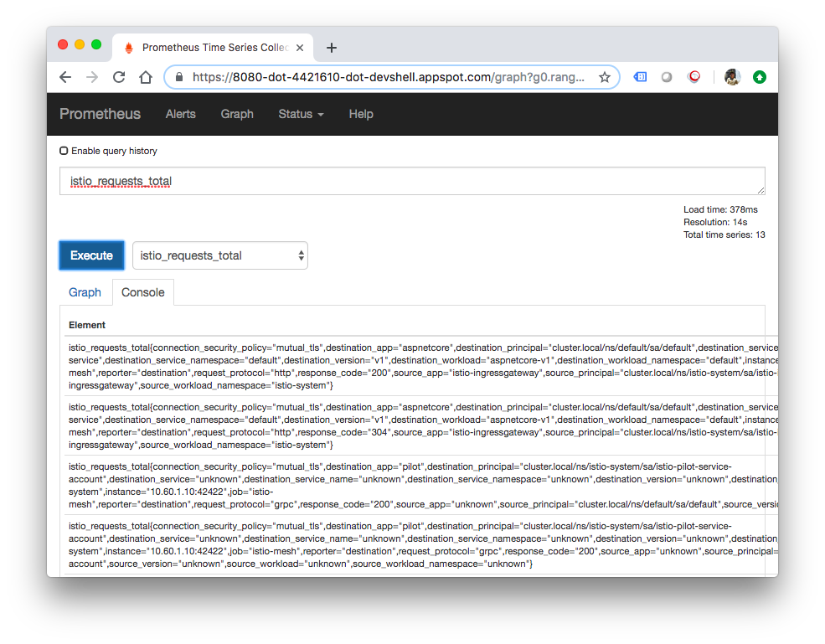Go back using the browser back arrow
The height and width of the screenshot is (644, 825).
[x=65, y=77]
